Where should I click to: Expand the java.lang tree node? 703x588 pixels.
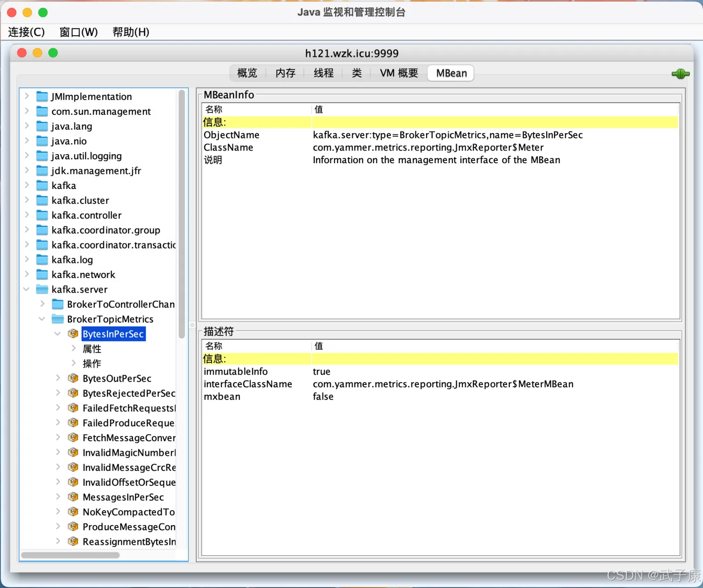pyautogui.click(x=27, y=126)
